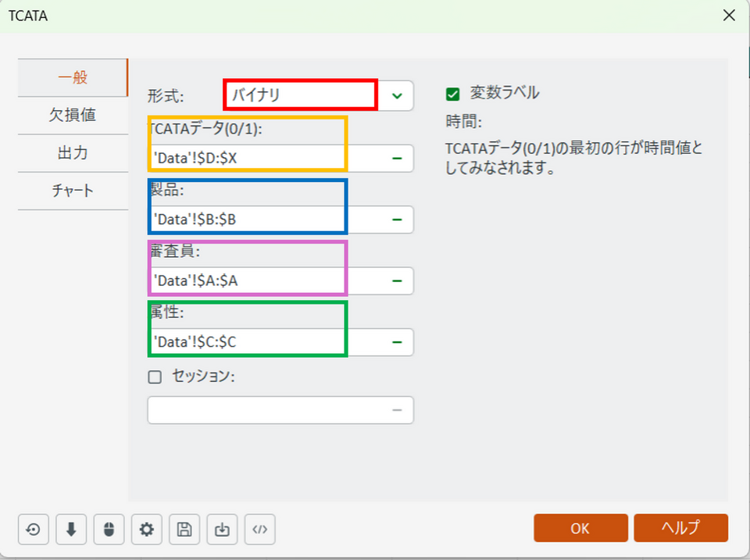Click the down arrow toolbar icon
Image resolution: width=750 pixels, height=560 pixels.
[71, 530]
